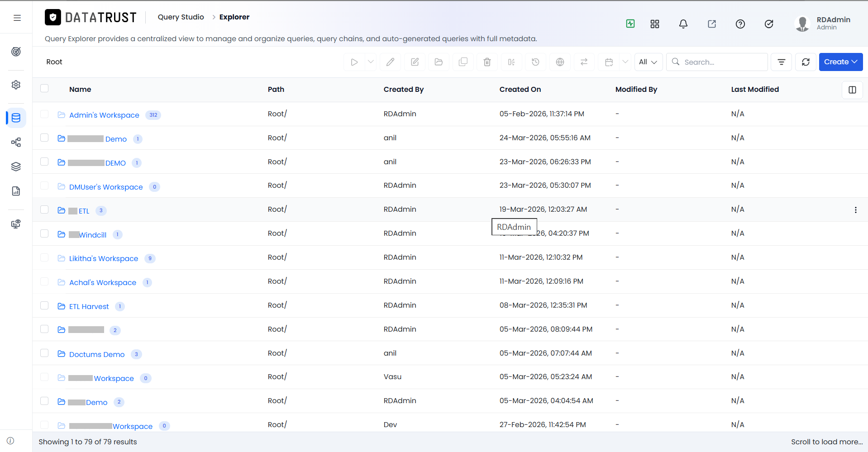Viewport: 868px width, 452px height.
Task: Click the DATATRUST logo
Action: pos(91,17)
